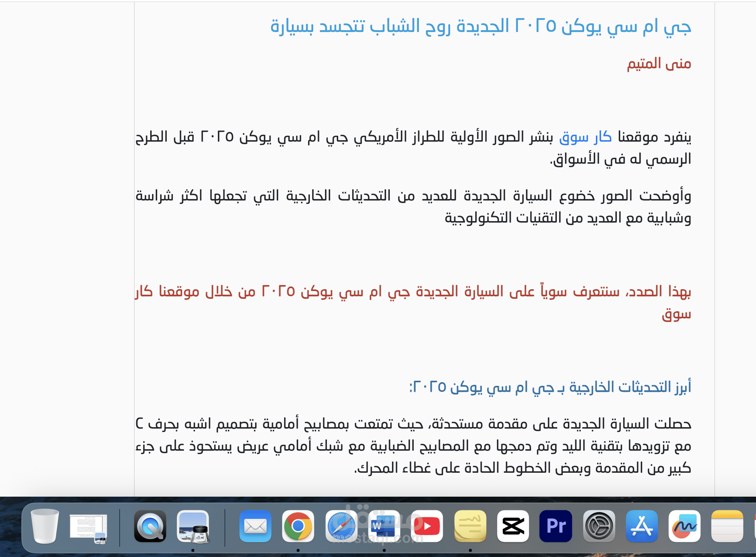Click the subheading 'أبرز التحديثات الخارجية بـ جي ام سي يوكن ٢٠٢٥'
Screen dimensions: 756x557
click(550, 387)
